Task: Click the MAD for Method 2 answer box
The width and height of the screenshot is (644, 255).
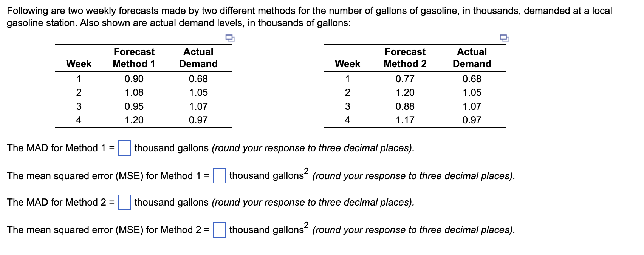Action: tap(125, 203)
